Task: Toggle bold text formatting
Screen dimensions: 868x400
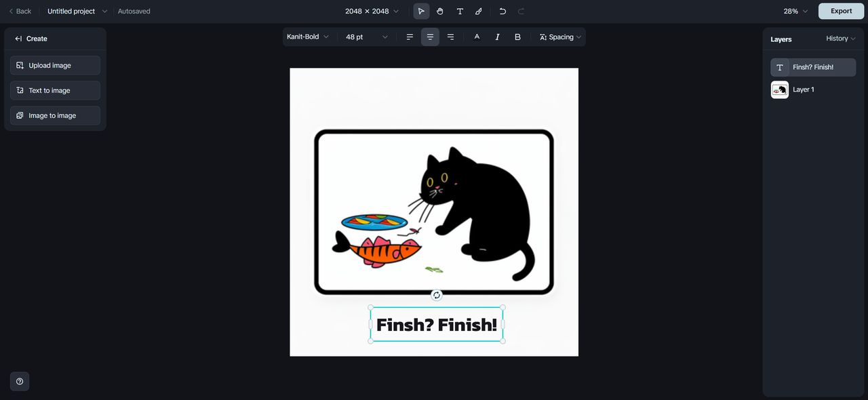Action: coord(517,37)
